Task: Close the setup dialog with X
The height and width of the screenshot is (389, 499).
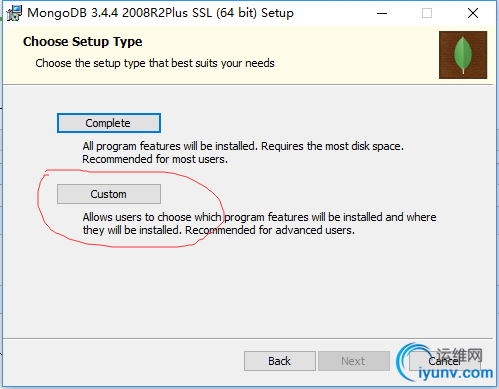Action: click(x=473, y=13)
